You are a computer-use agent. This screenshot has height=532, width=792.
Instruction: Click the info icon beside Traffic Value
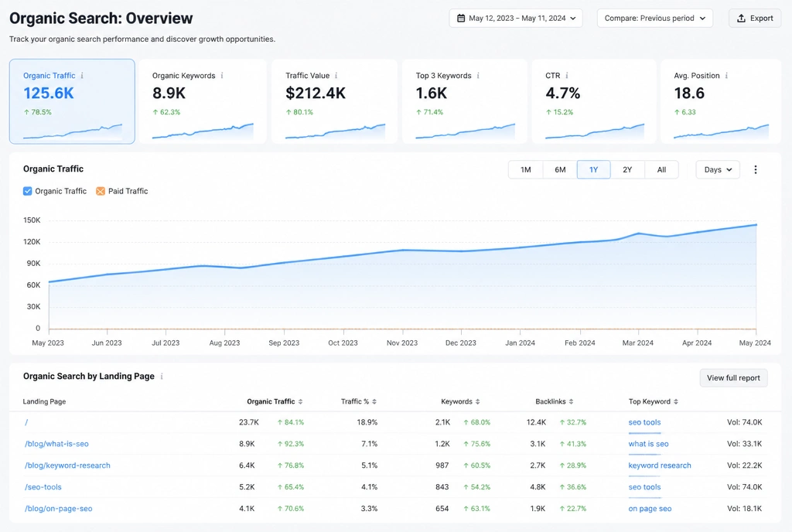336,76
